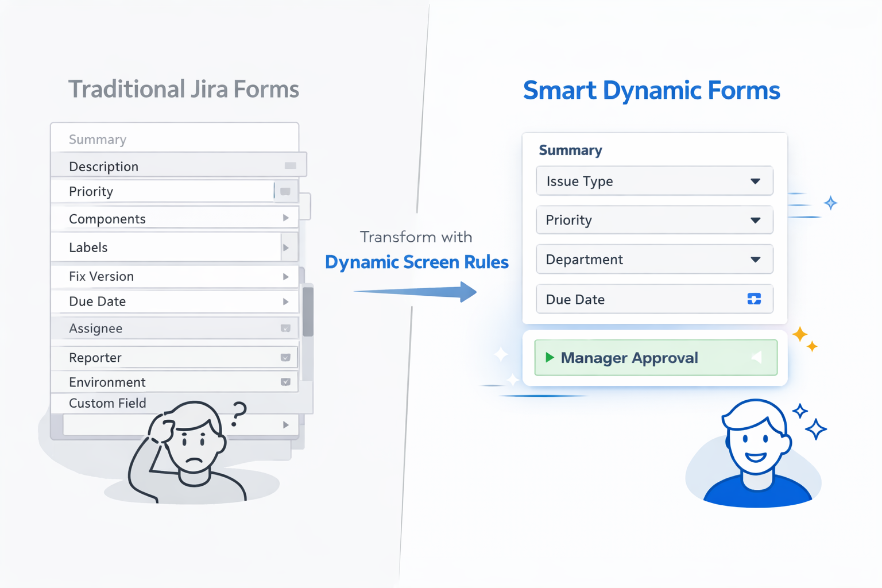Click the Manager Approval button
882x588 pixels.
[655, 357]
